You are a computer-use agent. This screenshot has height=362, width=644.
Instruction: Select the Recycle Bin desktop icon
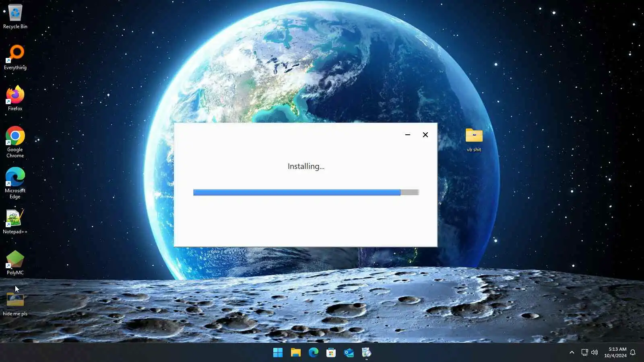click(x=15, y=17)
